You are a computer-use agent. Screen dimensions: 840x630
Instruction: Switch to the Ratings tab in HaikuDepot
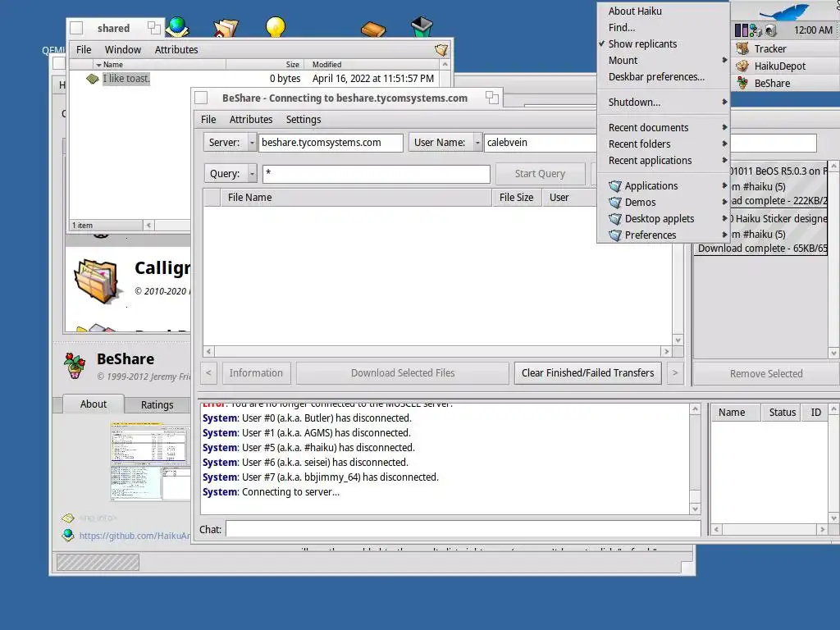point(157,405)
